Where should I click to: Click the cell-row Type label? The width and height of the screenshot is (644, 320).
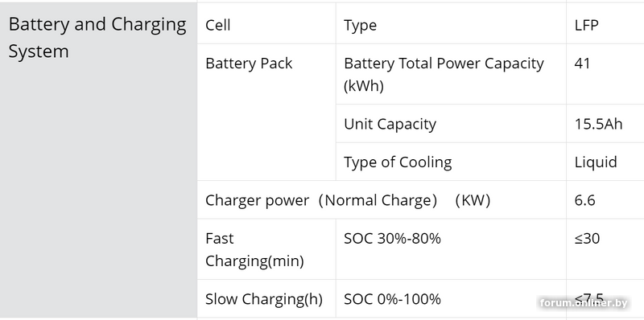coord(360,25)
